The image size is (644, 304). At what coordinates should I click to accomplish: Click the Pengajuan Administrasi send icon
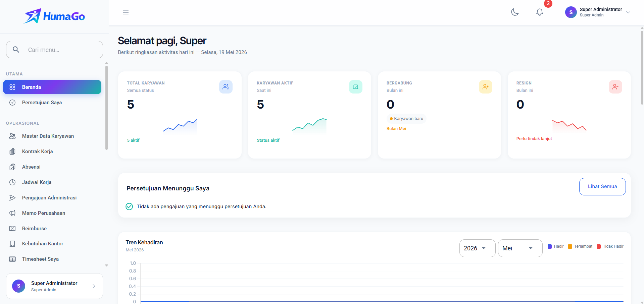coord(12,198)
